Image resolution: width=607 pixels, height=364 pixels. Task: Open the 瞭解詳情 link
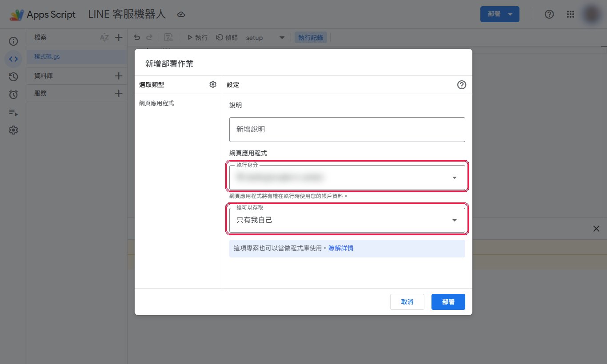pos(341,248)
